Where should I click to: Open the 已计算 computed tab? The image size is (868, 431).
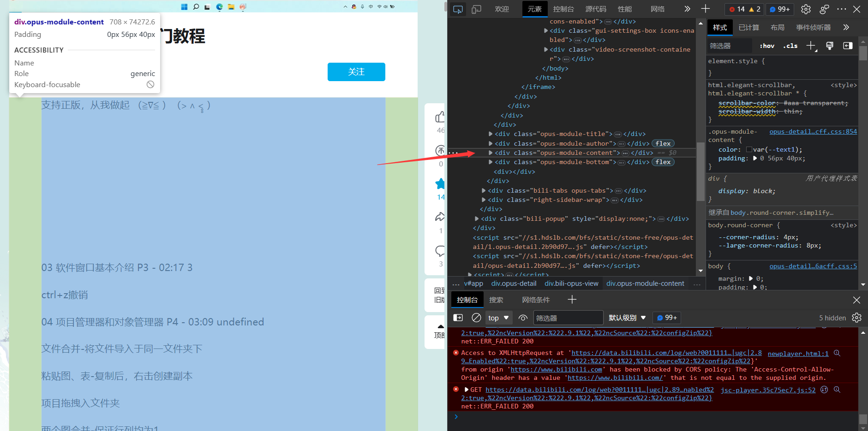[x=748, y=28]
